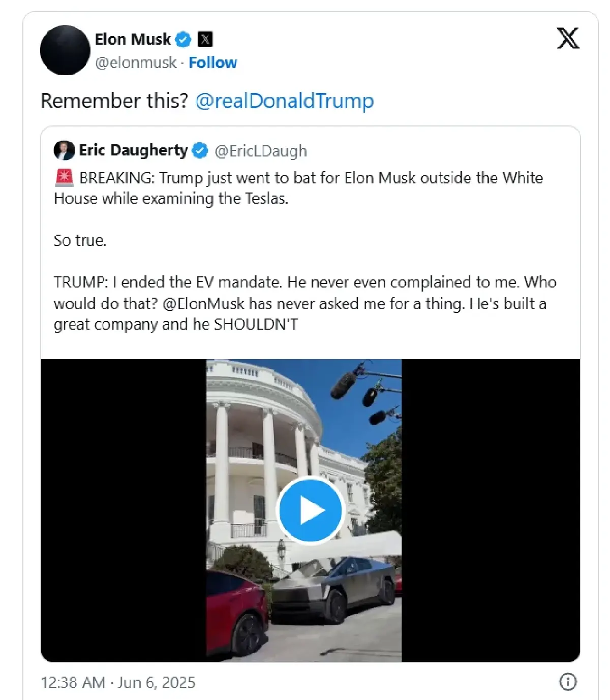Click the black X affiliation badge near Elon's name
Image resolution: width=610 pixels, height=700 pixels.
click(205, 39)
